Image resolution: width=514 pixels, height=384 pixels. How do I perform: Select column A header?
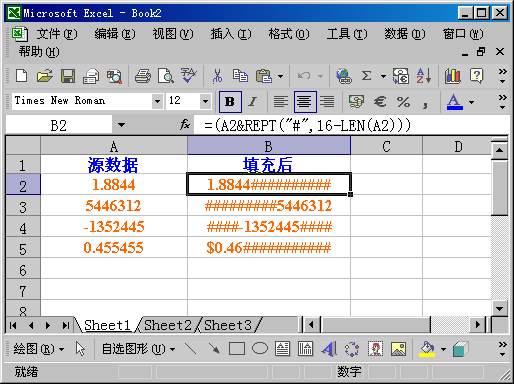(114, 146)
